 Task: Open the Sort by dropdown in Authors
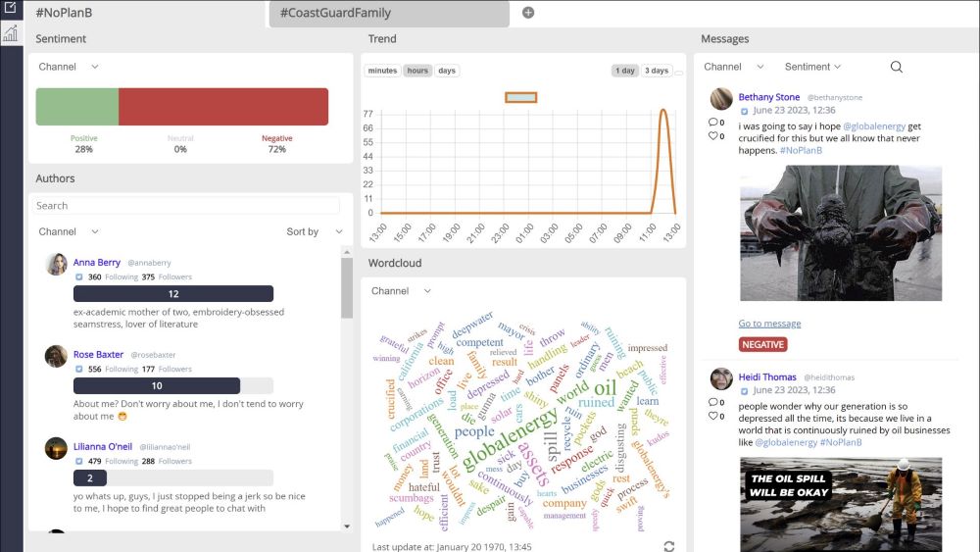click(314, 231)
